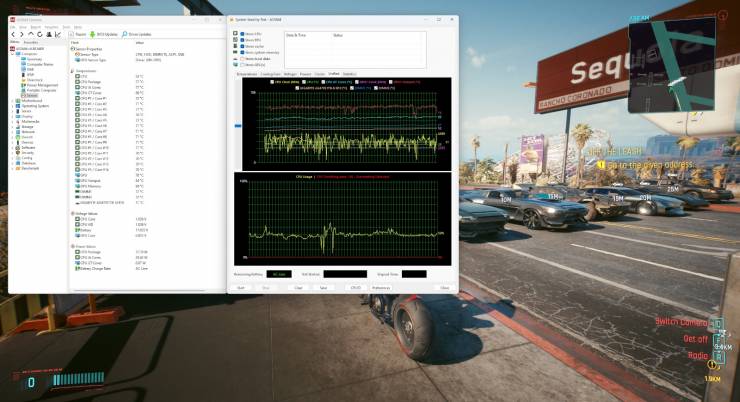Open the File menu in AIDA64
Image resolution: width=740 pixels, height=402 pixels.
click(x=13, y=27)
